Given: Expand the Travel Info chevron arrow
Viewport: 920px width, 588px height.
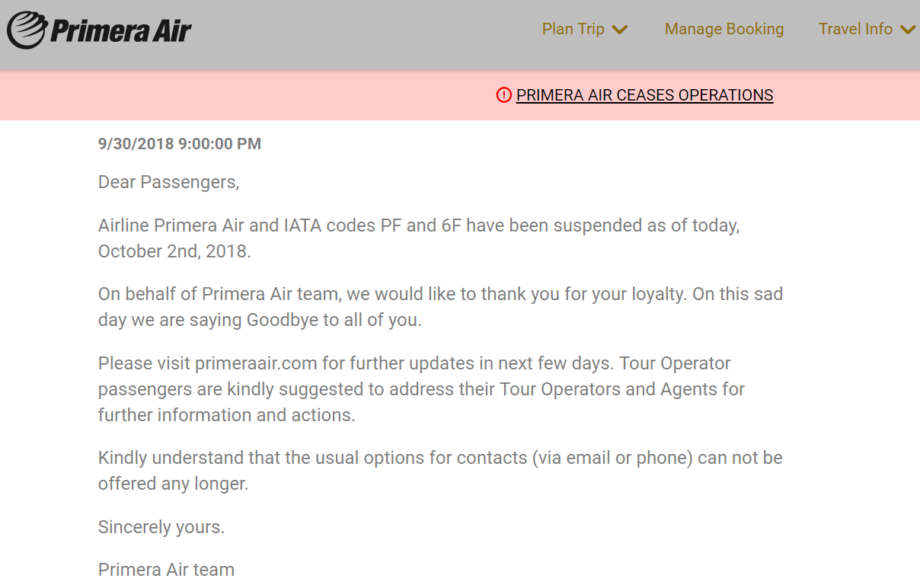Looking at the screenshot, I should pyautogui.click(x=907, y=30).
